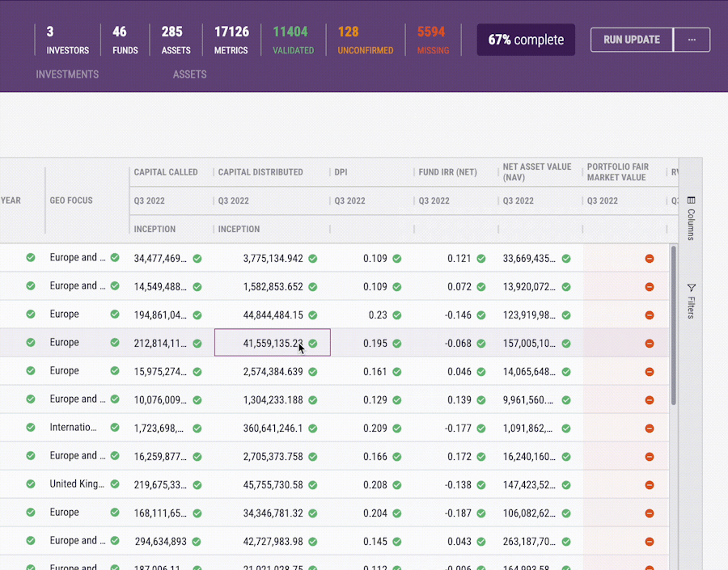Click green check beside DPI 0.23
Screen dimensions: 728x570
click(x=397, y=315)
